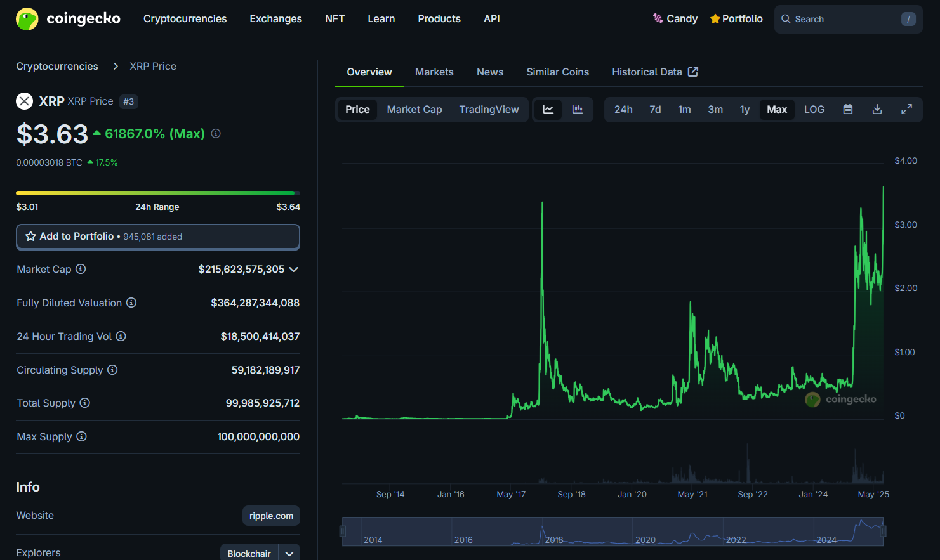Image resolution: width=940 pixels, height=560 pixels.
Task: Show Max Supply info icon
Action: click(x=81, y=436)
